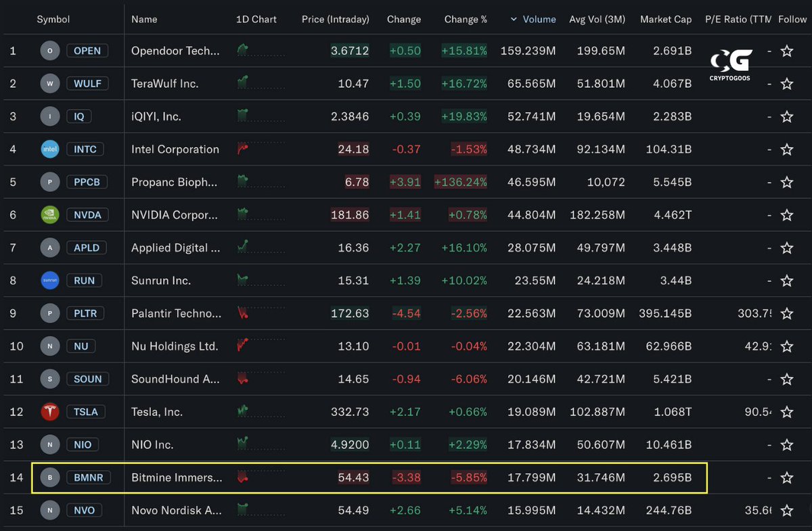
Task: Star the Intel Corporation row
Action: tap(786, 149)
